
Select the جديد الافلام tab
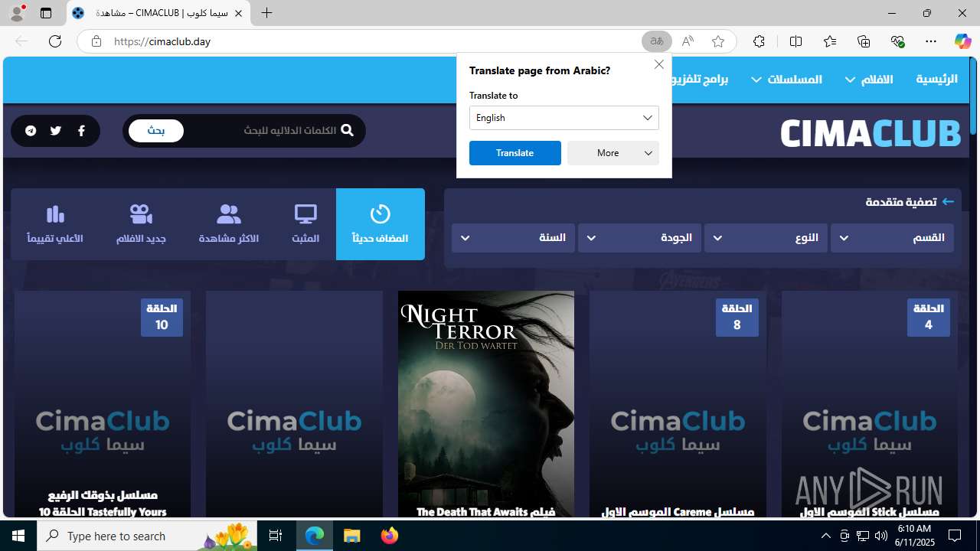click(141, 224)
